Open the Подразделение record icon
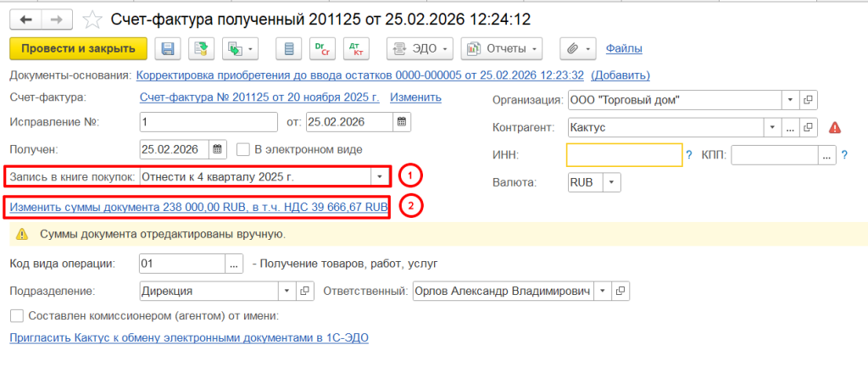The height and width of the screenshot is (367, 868). [x=305, y=291]
